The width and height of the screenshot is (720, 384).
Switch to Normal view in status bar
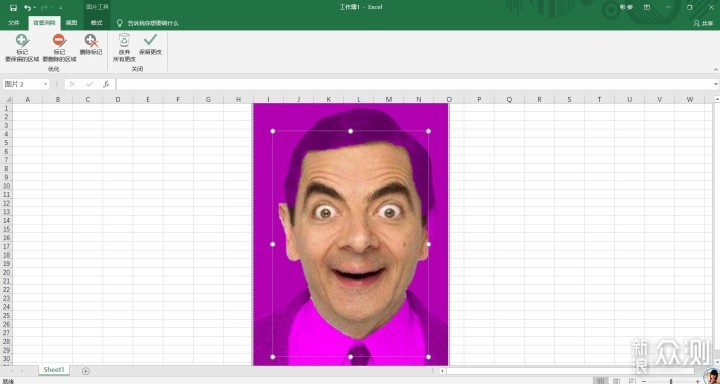(601, 381)
